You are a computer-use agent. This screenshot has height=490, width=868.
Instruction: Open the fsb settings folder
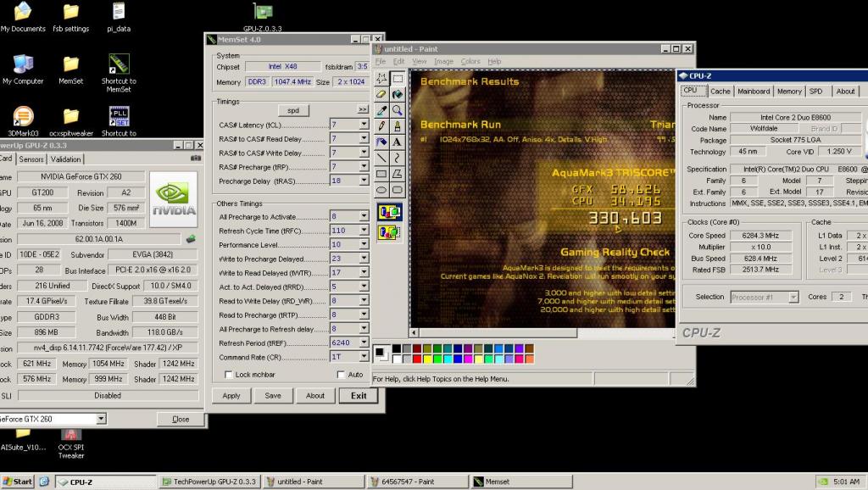[71, 17]
